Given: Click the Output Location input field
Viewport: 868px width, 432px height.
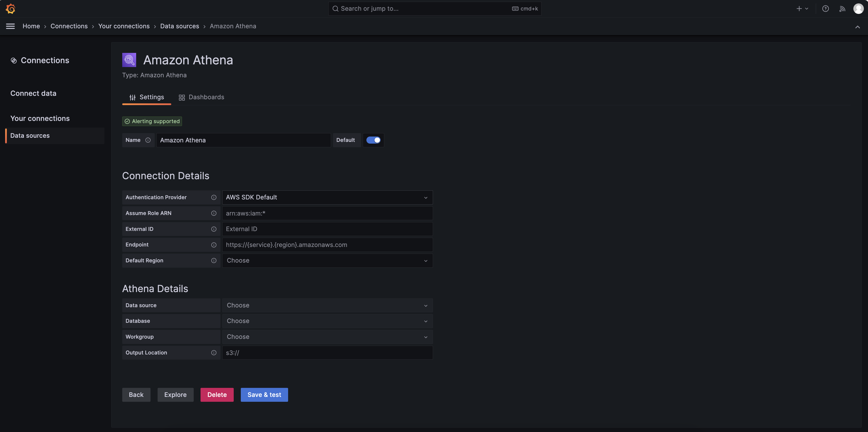Looking at the screenshot, I should coord(328,353).
